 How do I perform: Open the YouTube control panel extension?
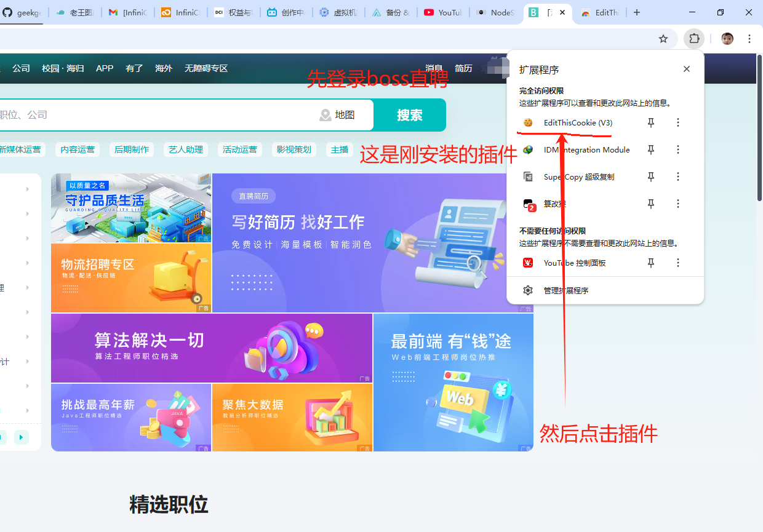click(574, 263)
